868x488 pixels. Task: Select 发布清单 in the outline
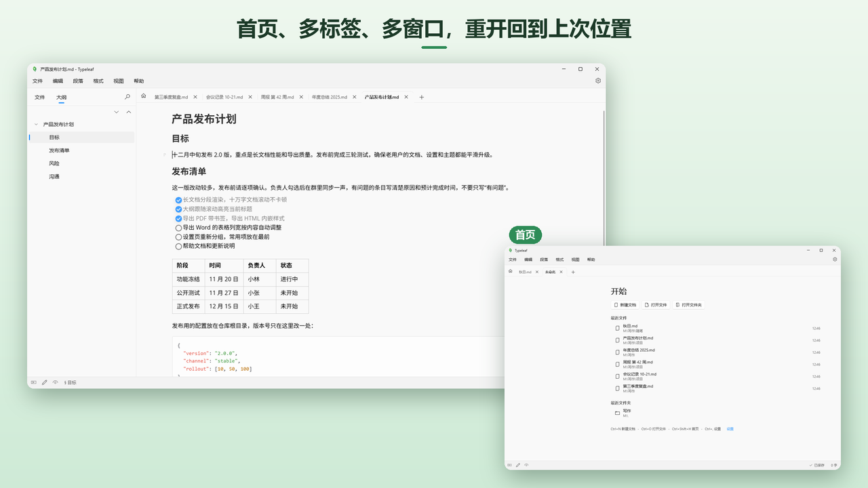point(59,150)
